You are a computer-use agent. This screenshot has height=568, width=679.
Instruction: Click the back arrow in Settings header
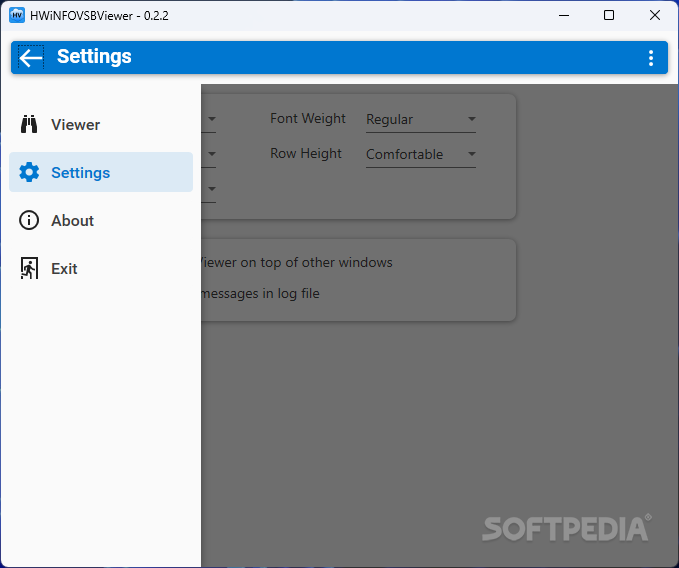pyautogui.click(x=31, y=58)
